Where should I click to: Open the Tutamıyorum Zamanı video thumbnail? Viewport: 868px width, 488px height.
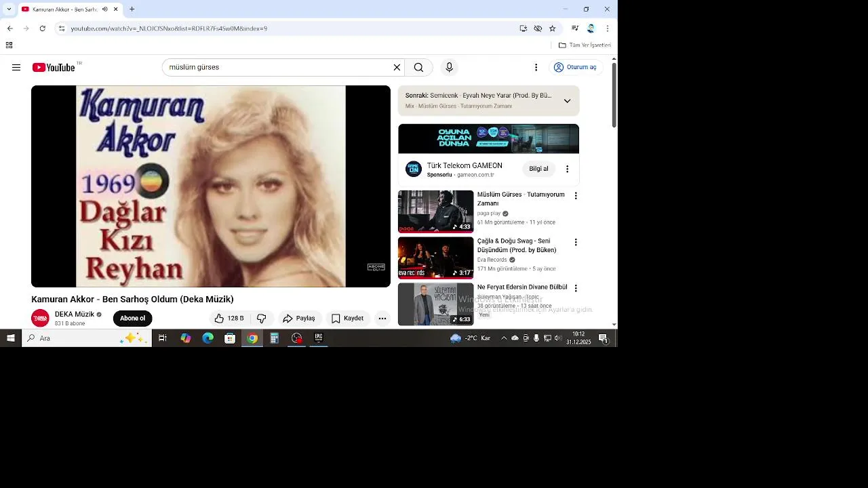coord(435,211)
